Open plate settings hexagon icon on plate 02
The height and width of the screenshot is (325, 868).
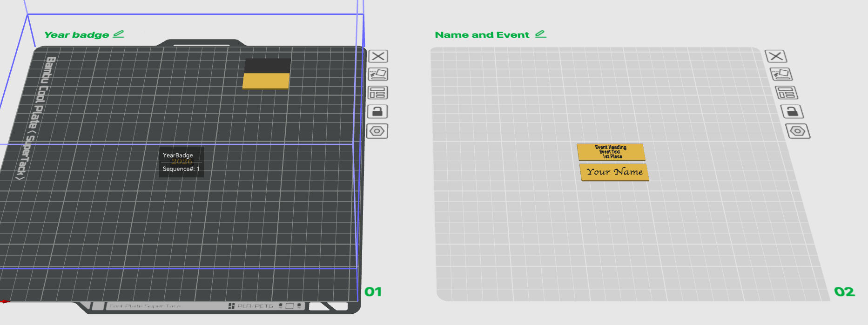[x=798, y=131]
